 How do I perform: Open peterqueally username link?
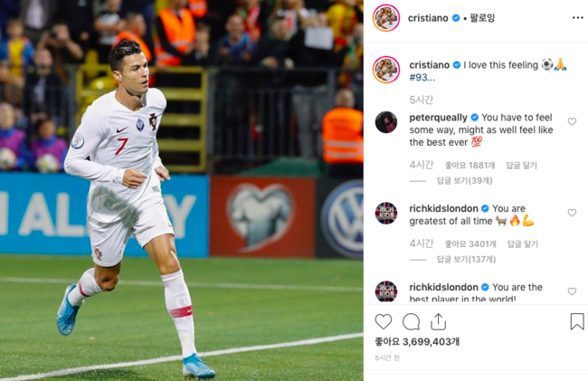tap(438, 118)
